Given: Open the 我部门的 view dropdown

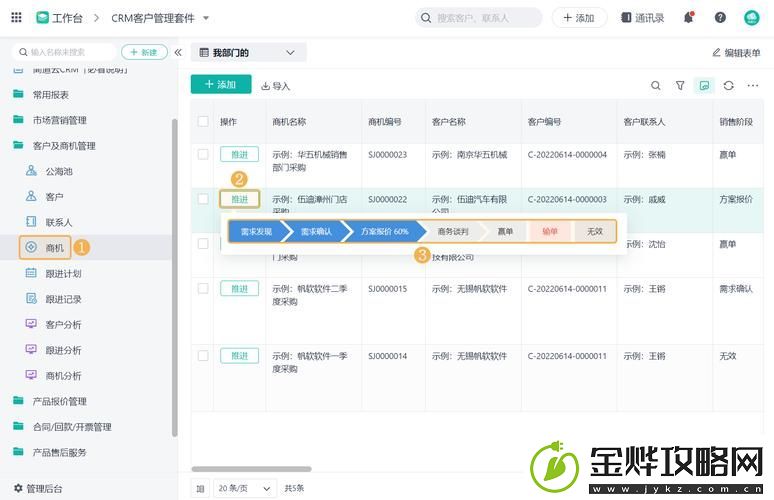Looking at the screenshot, I should tap(249, 52).
